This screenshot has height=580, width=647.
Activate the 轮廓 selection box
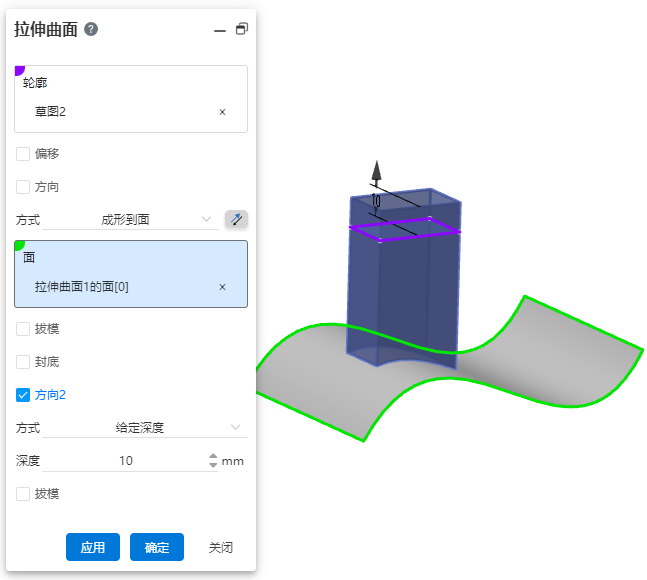(x=131, y=99)
